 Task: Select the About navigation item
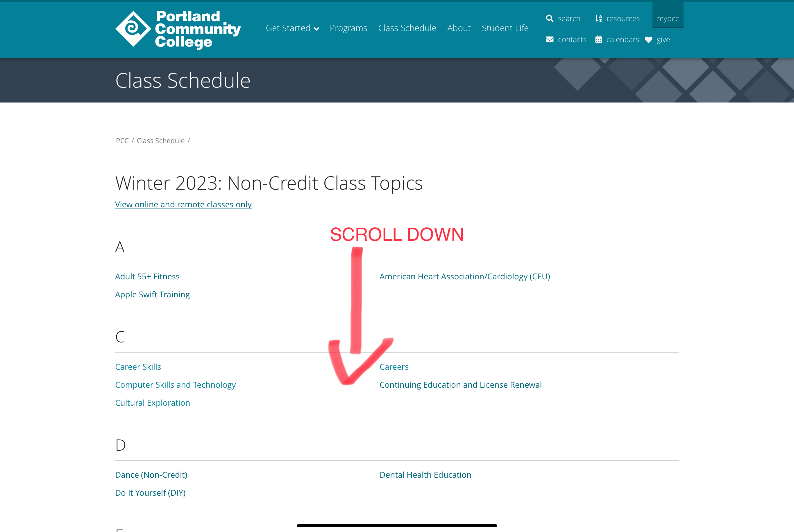coord(459,28)
